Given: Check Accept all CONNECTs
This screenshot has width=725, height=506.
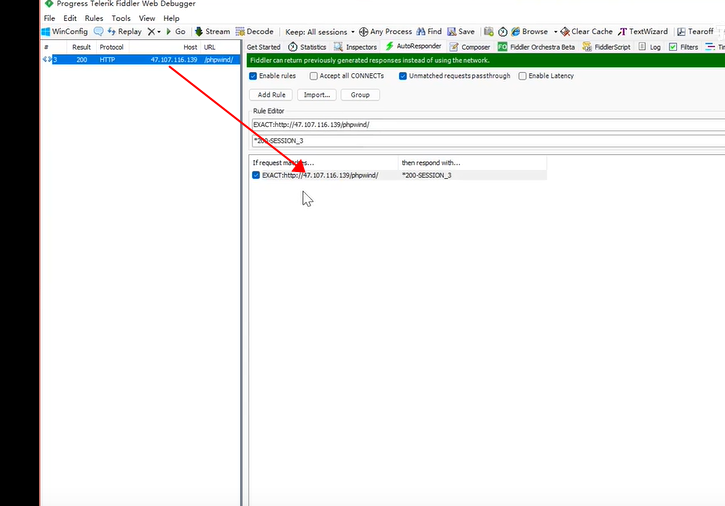Looking at the screenshot, I should click(x=313, y=76).
